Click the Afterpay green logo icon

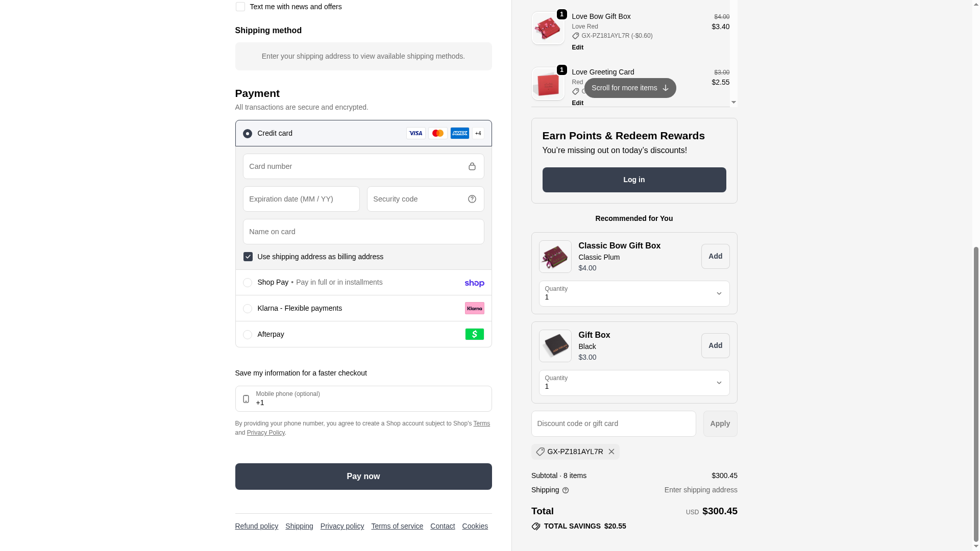click(x=474, y=334)
